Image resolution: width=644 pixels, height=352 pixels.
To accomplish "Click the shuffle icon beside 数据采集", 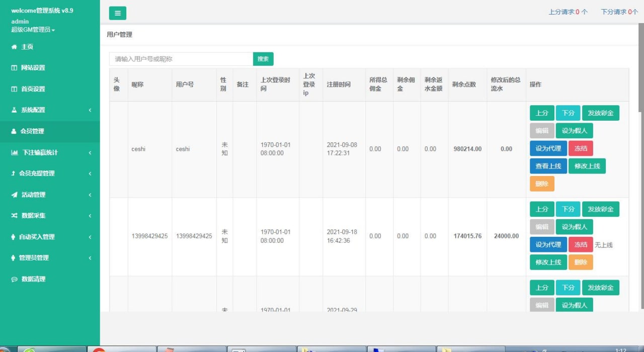I will point(14,216).
